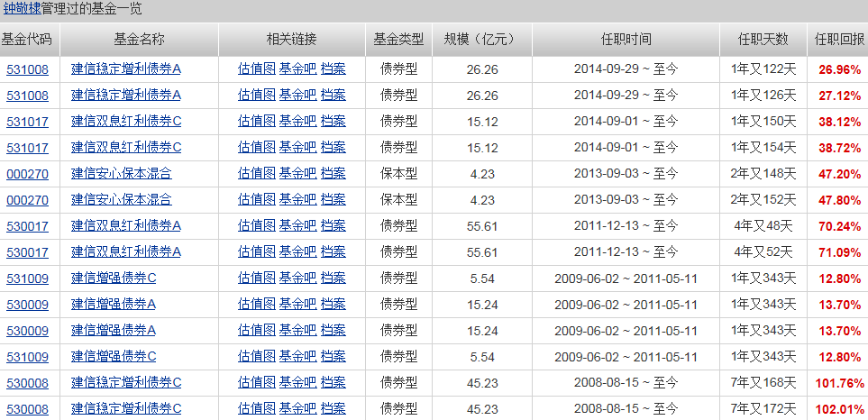
Task: Open fund code 531008 in the 26.96% row
Action: [27, 69]
